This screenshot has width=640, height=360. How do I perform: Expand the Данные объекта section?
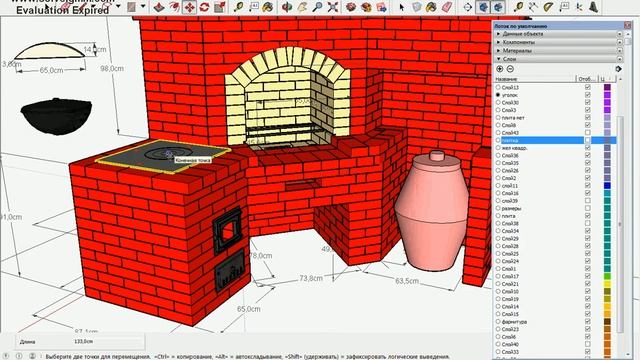(x=498, y=34)
